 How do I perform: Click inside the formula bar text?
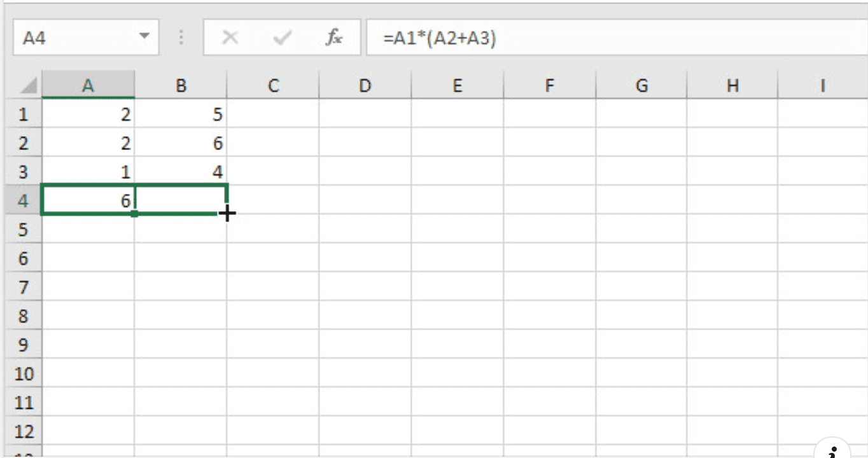pos(573,38)
